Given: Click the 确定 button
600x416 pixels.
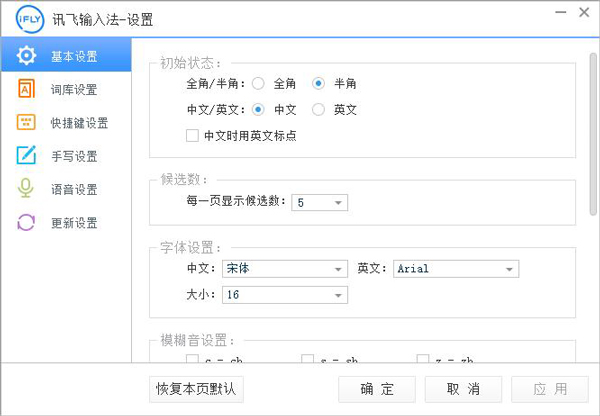Looking at the screenshot, I should (x=377, y=389).
